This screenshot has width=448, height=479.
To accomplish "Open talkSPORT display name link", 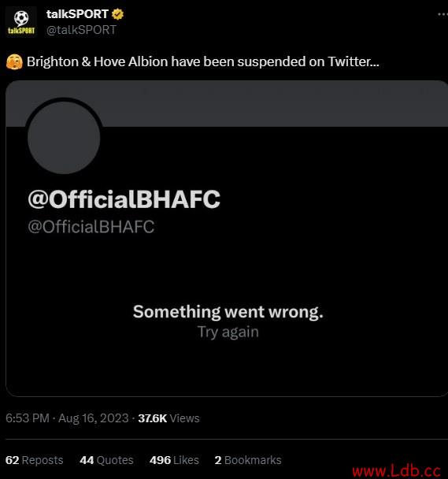I will pos(78,14).
